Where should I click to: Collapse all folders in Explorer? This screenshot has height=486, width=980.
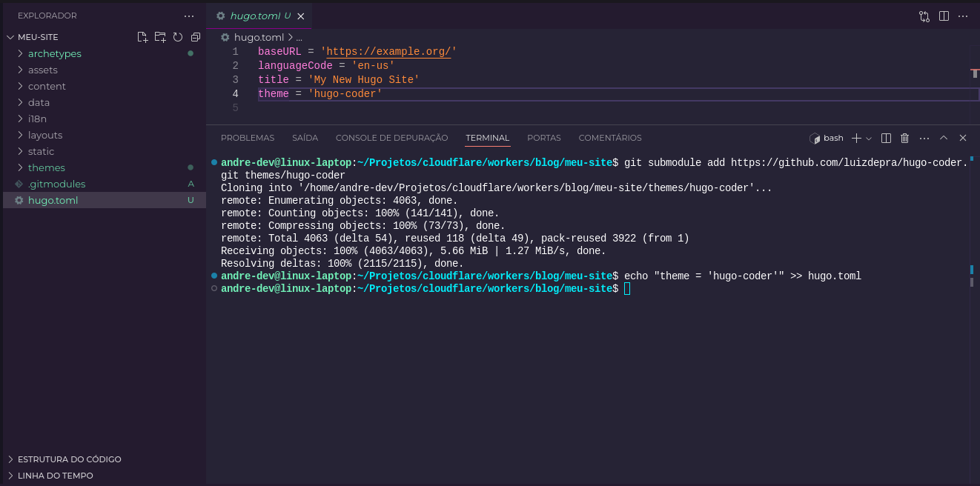[x=195, y=36]
